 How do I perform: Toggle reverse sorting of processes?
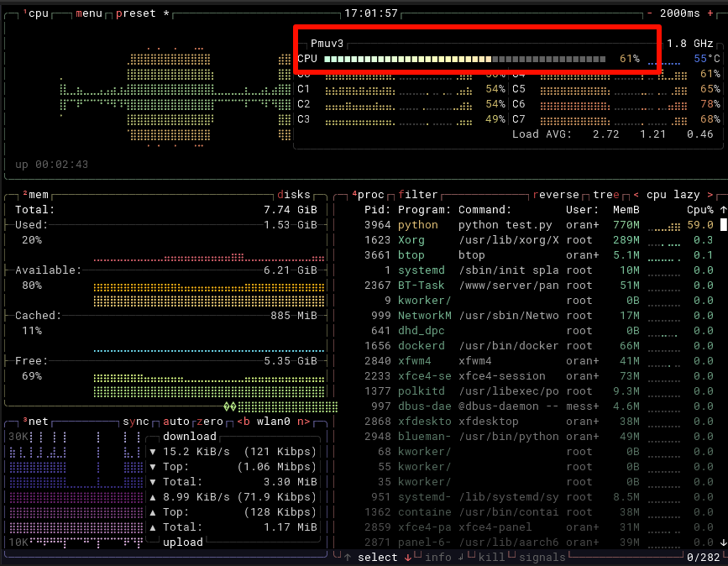click(x=556, y=195)
